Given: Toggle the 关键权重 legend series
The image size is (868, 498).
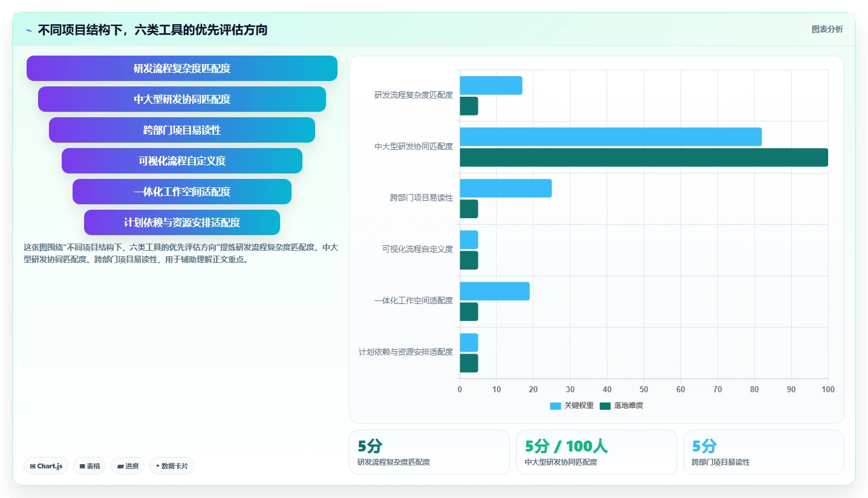Looking at the screenshot, I should (572, 406).
